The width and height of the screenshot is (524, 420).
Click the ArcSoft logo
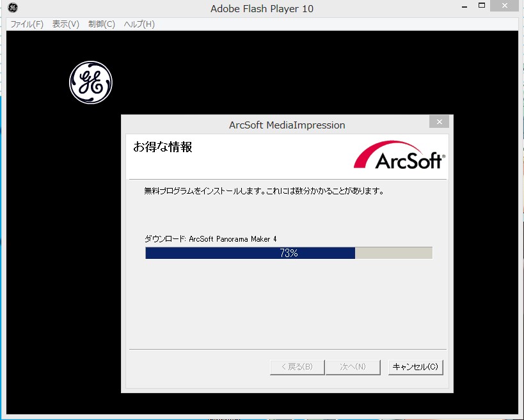click(x=399, y=155)
